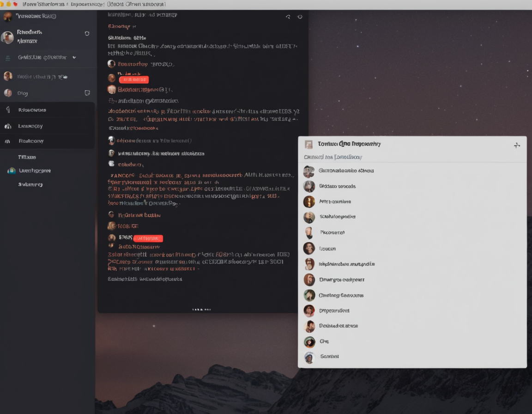The width and height of the screenshot is (532, 414).
Task: Click the chat bubble icon in the sidebar
Action: (87, 93)
